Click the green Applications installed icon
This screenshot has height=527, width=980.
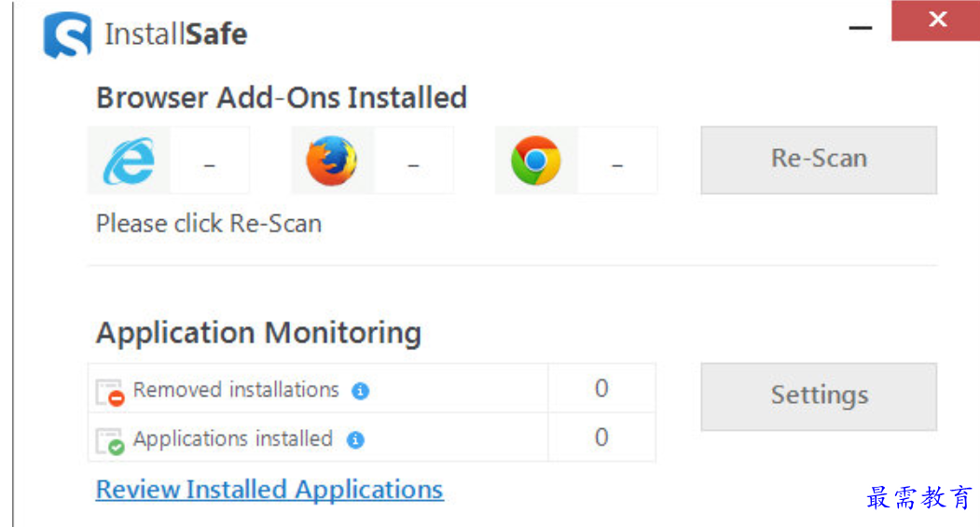point(110,441)
